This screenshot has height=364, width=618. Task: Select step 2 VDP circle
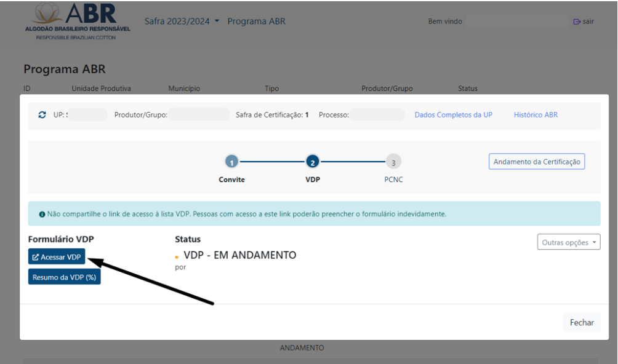point(313,162)
